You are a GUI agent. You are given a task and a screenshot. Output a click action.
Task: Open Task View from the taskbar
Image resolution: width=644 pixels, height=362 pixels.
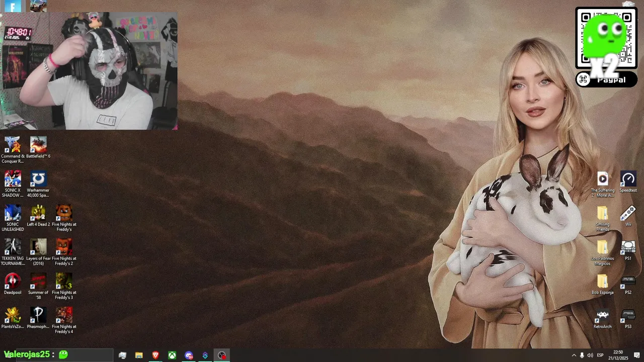pyautogui.click(x=122, y=355)
